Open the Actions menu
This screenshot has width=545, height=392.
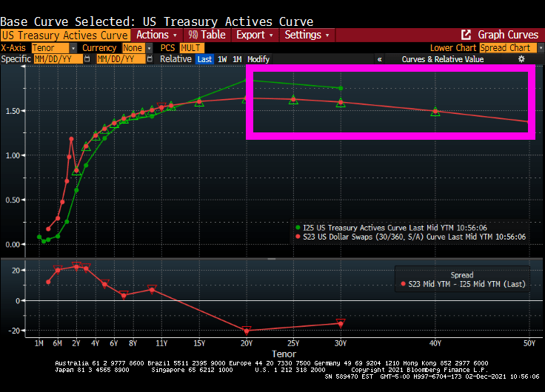tap(157, 35)
